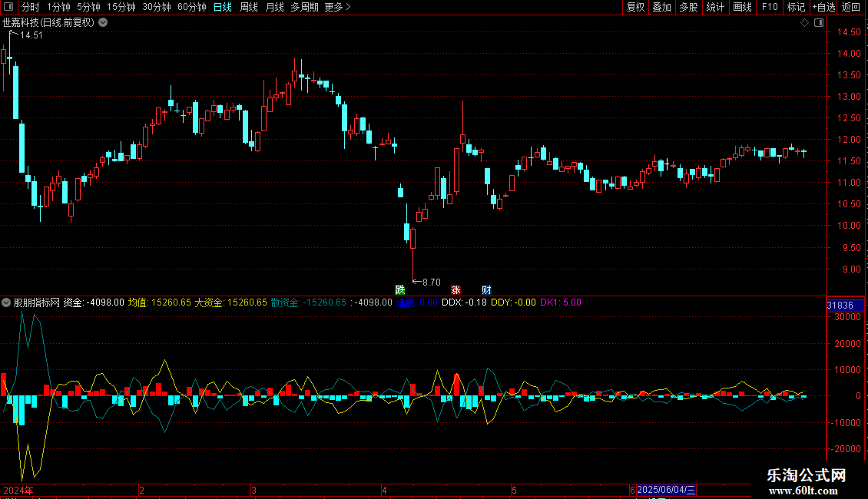This screenshot has width=868, height=499.
Task: Click the 10.00 price axis label
Action: tap(849, 226)
